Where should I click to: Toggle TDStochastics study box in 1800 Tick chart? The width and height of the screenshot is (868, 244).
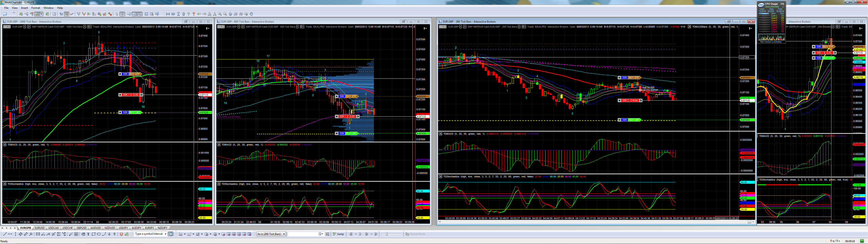click(5, 184)
